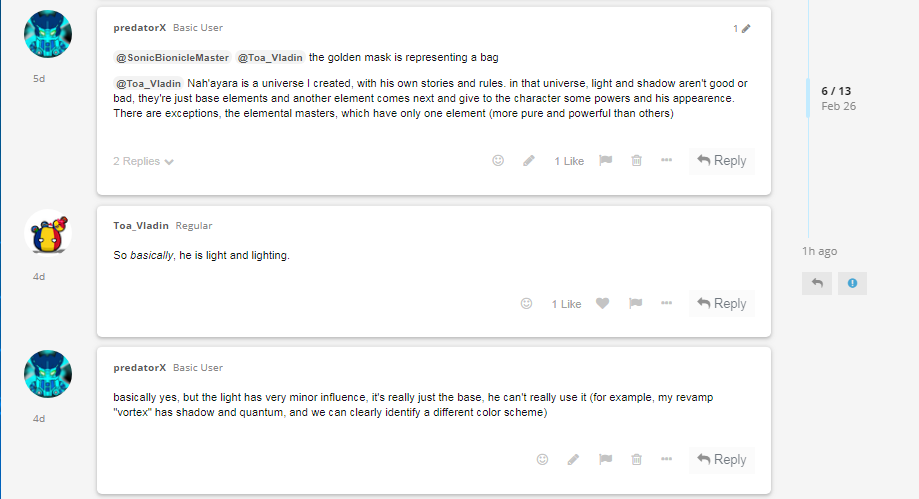
Task: Toggle the topic notification level button
Action: 852,283
